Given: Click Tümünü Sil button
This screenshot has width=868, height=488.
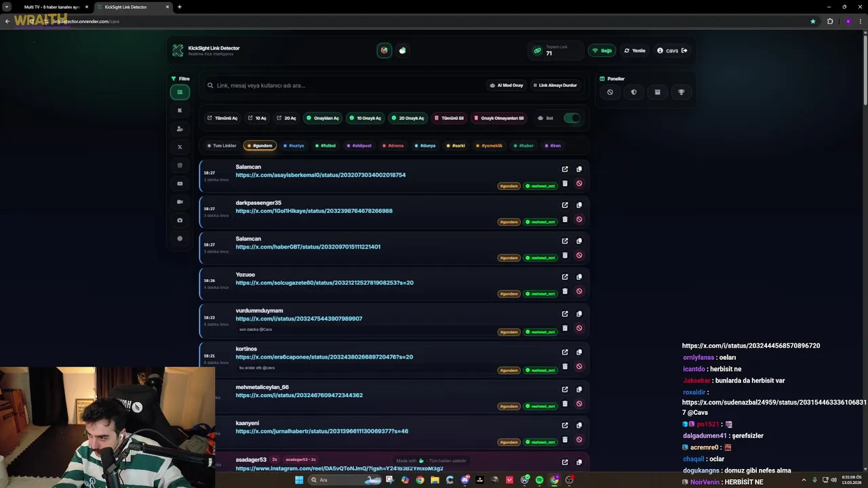Looking at the screenshot, I should pos(449,118).
